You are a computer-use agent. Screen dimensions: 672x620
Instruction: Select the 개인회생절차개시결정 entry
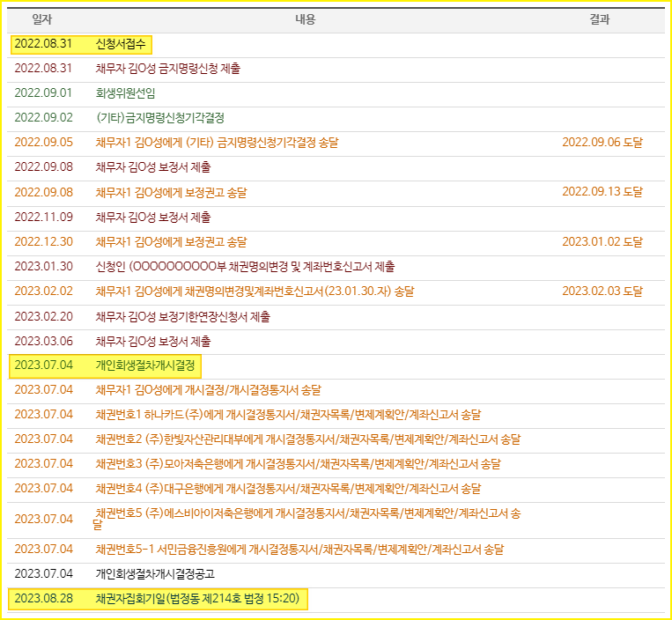(x=145, y=365)
